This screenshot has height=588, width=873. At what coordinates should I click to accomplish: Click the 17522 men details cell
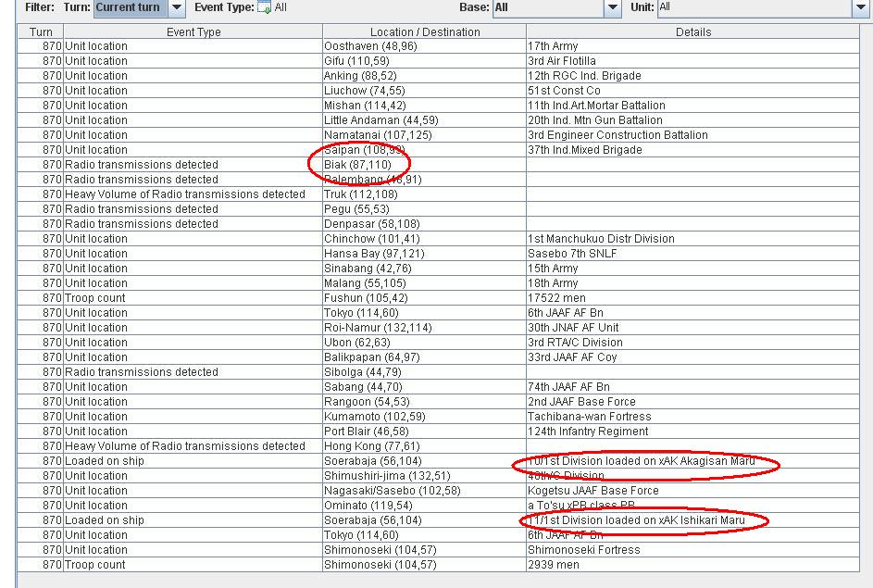click(692, 298)
